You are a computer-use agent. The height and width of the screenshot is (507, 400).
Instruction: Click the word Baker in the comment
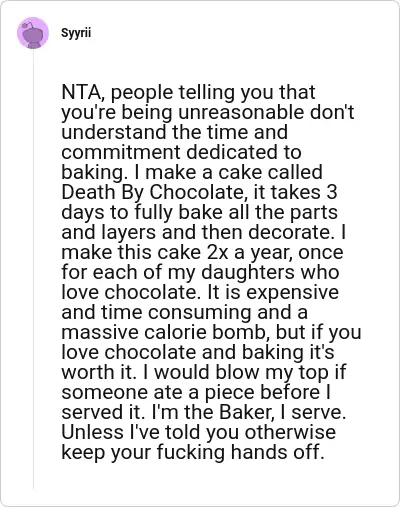(x=244, y=412)
